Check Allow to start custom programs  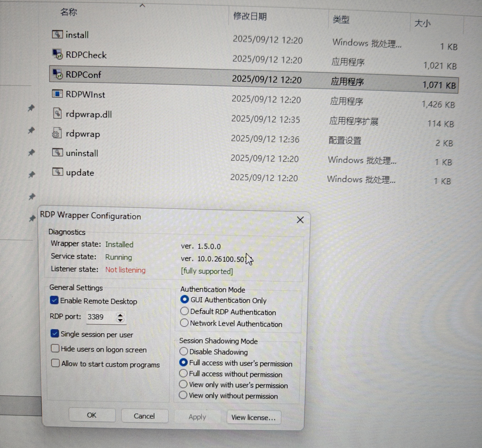coord(56,363)
